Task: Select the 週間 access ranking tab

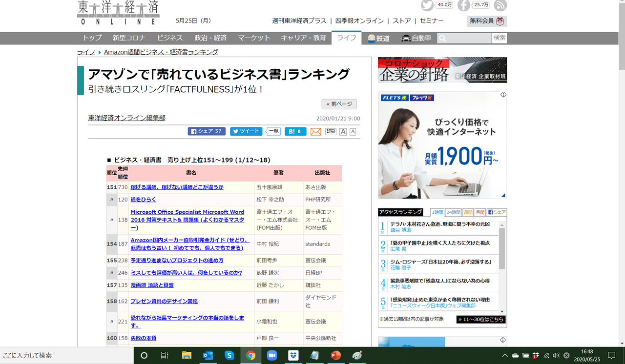Action: [467, 212]
